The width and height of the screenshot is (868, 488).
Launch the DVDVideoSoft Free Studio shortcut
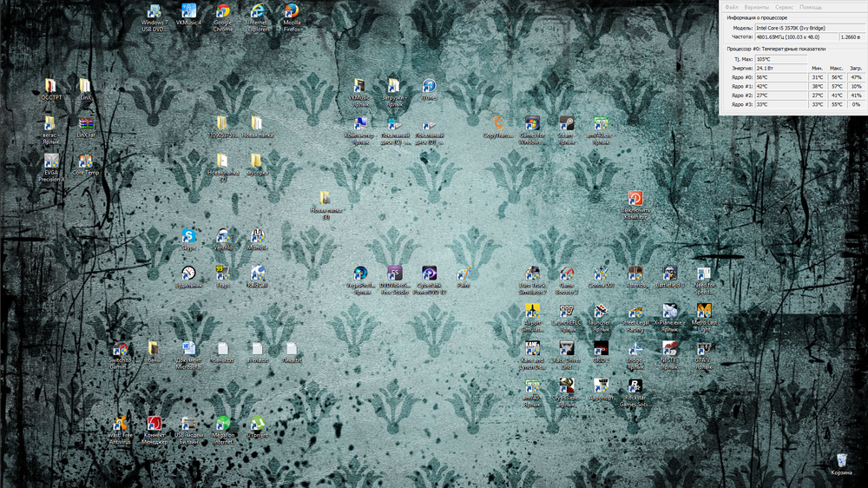[x=395, y=280]
